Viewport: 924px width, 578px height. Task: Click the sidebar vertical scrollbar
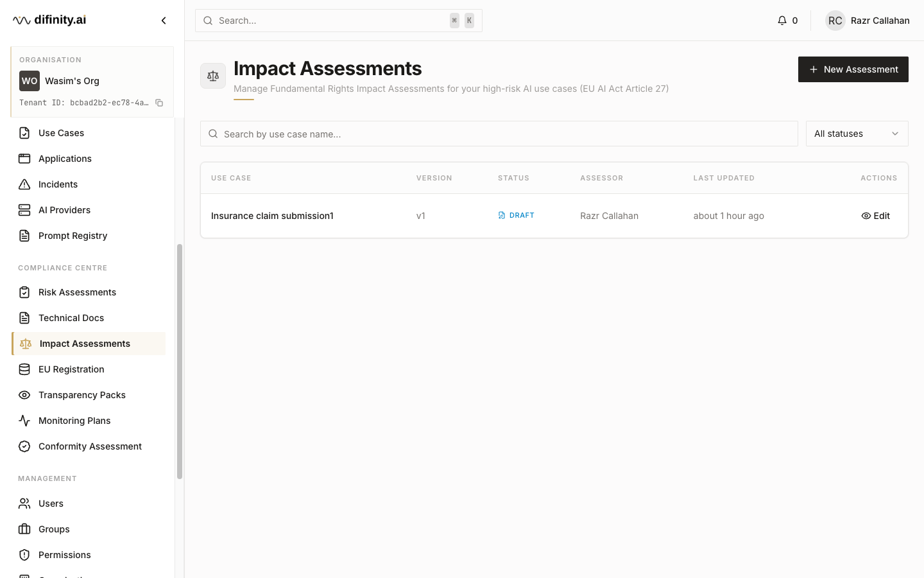pos(180,362)
